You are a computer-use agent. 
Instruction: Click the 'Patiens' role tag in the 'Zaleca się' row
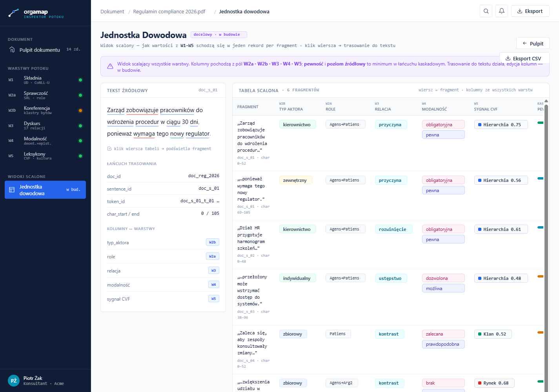pos(338,334)
